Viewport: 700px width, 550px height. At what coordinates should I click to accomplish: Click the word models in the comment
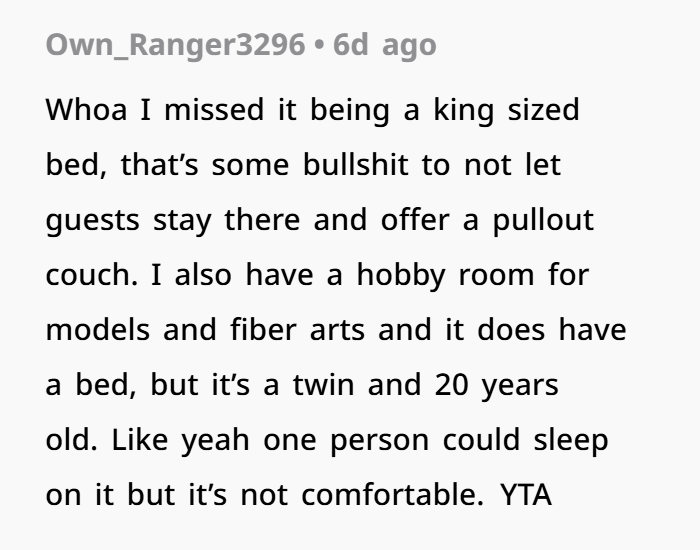(x=98, y=329)
